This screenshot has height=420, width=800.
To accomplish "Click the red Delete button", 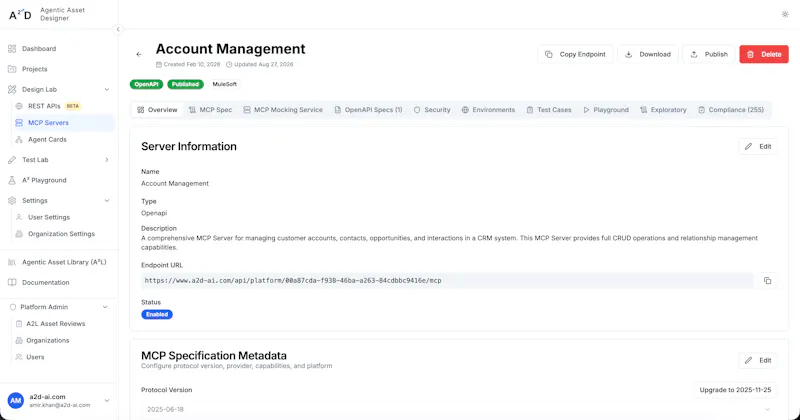I will pyautogui.click(x=764, y=54).
